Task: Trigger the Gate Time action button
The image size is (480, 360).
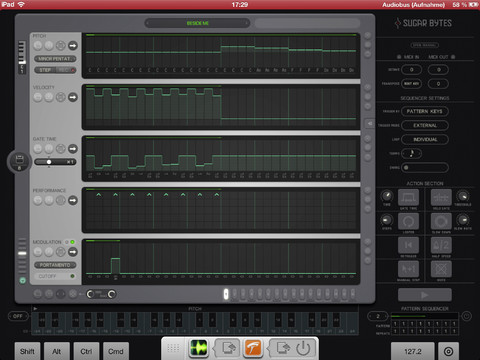Action: pos(408,197)
